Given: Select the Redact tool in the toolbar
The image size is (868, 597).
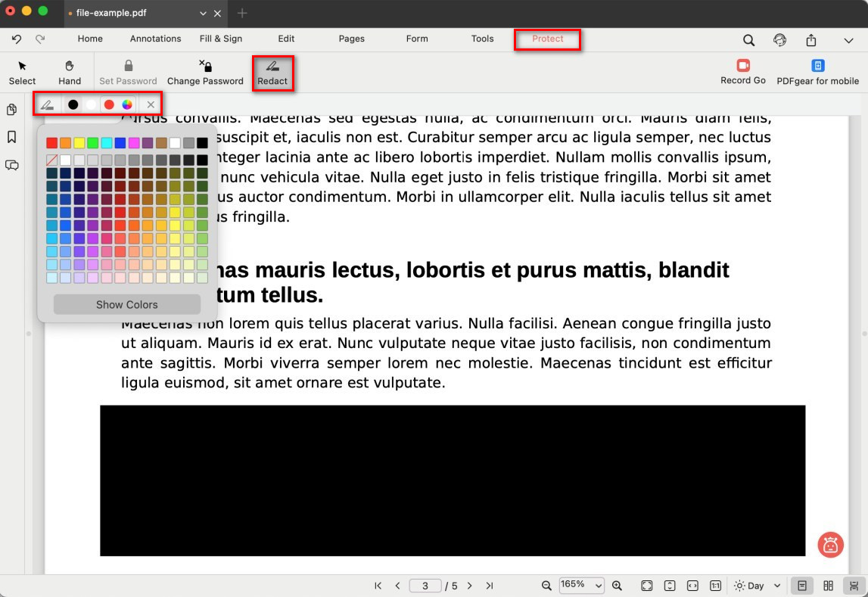Looking at the screenshot, I should click(272, 73).
